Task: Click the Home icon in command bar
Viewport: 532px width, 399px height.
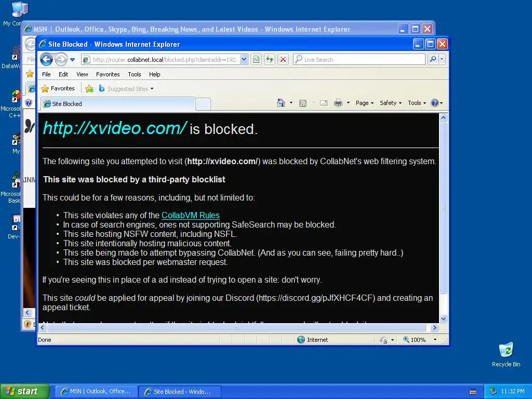Action: click(281, 103)
